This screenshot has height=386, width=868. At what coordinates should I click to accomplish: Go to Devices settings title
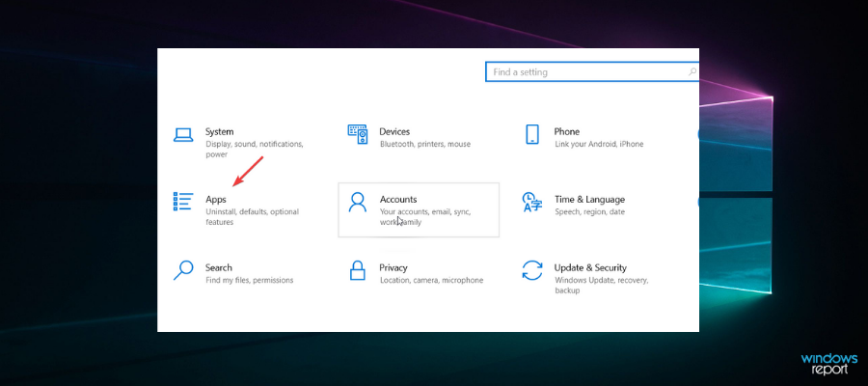coord(394,132)
